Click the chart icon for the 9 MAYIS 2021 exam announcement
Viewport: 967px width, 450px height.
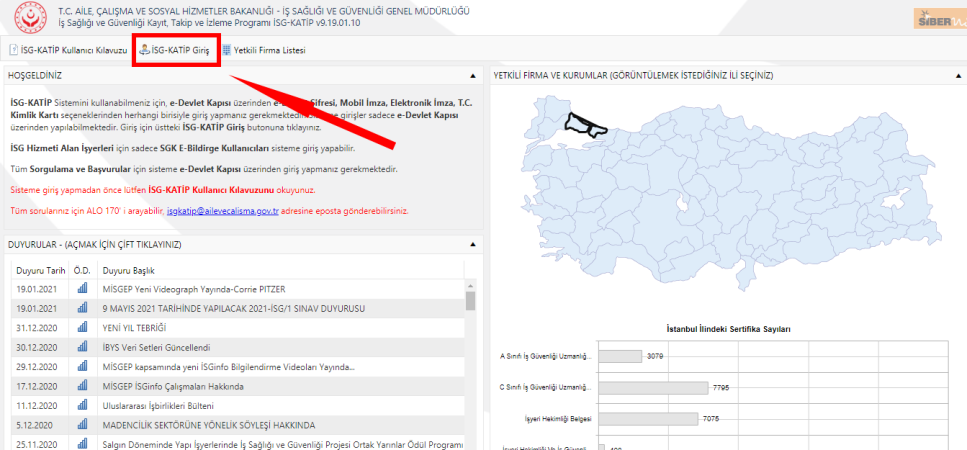pos(82,308)
